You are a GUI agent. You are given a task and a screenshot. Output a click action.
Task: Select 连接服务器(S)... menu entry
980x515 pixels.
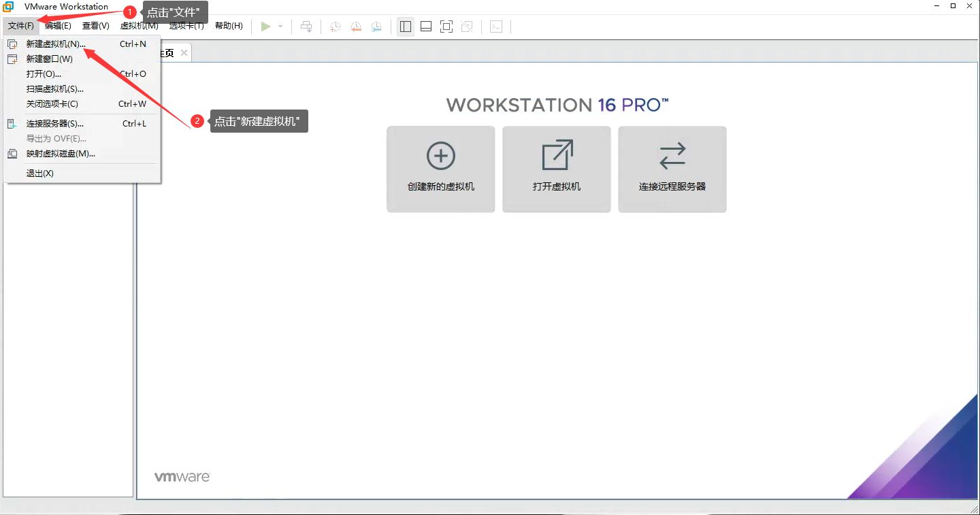(x=82, y=124)
